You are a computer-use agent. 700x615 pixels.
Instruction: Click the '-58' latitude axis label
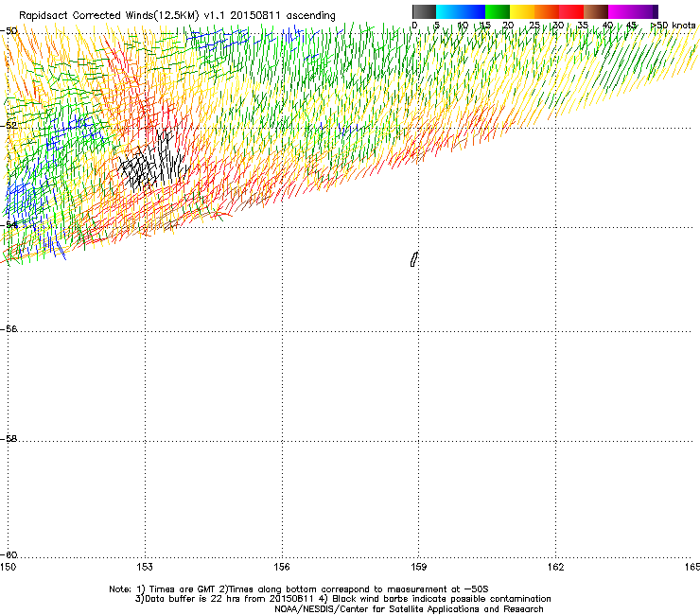pos(9,439)
